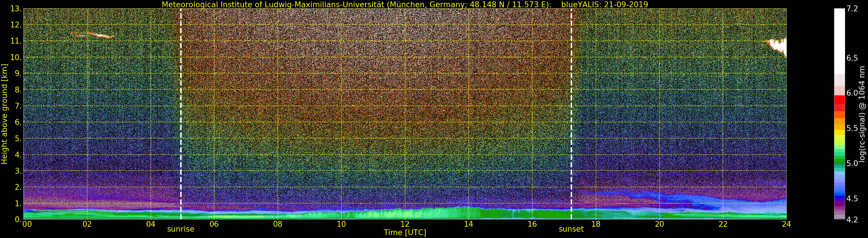
Task: Click the height tick label 12.
Action: pyautogui.click(x=16, y=25)
